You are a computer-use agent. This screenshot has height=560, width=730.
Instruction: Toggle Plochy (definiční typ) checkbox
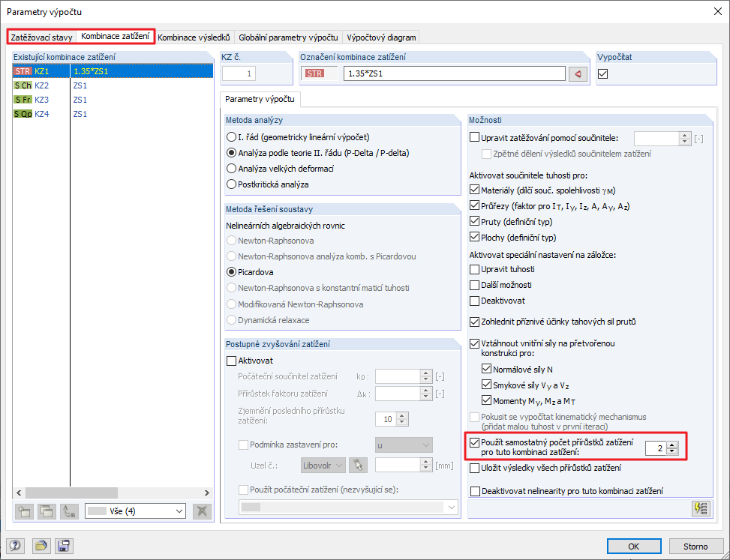[474, 238]
